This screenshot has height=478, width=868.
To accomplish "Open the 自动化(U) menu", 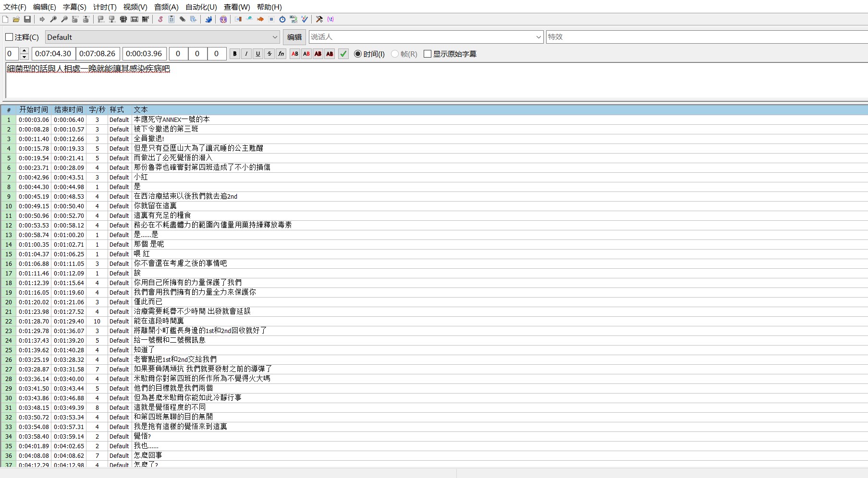I will 201,7.
